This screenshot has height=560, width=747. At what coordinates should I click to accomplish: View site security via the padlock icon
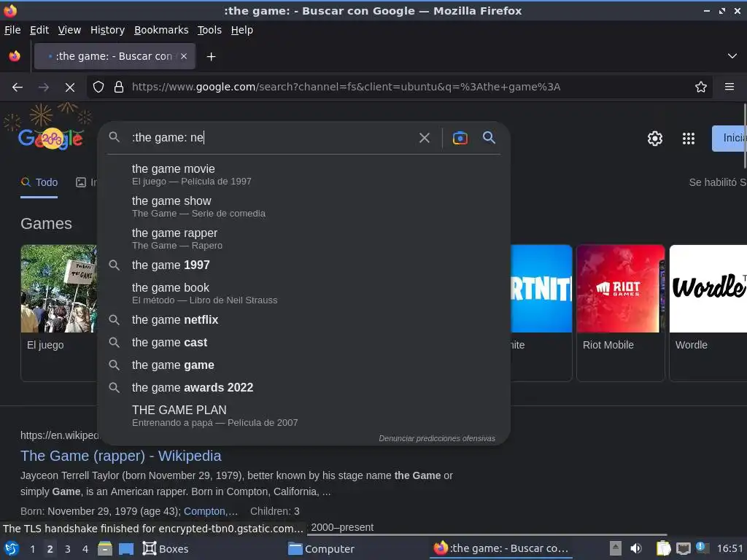tap(119, 87)
